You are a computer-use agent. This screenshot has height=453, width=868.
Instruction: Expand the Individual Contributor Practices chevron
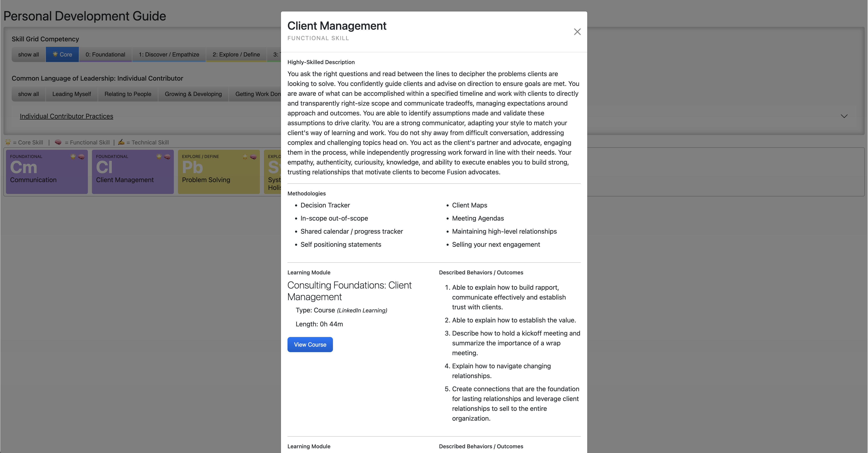click(844, 116)
